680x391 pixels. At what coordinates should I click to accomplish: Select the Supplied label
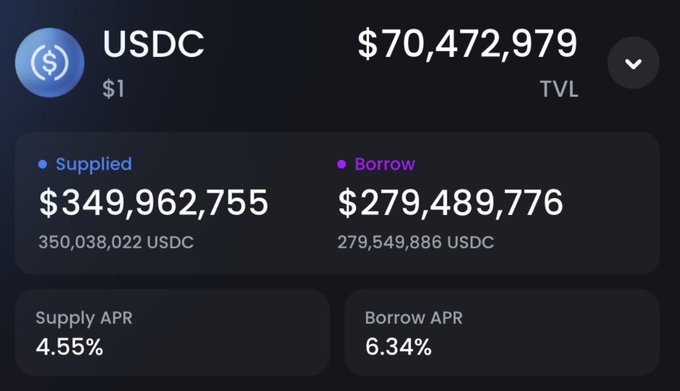[94, 164]
